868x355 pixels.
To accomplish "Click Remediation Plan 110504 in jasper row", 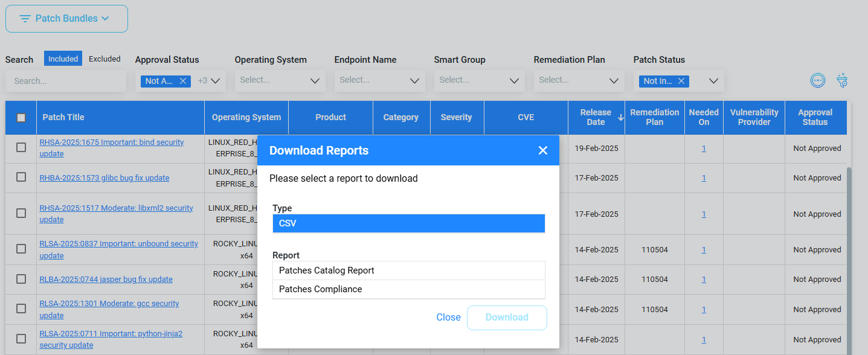I will click(x=655, y=280).
